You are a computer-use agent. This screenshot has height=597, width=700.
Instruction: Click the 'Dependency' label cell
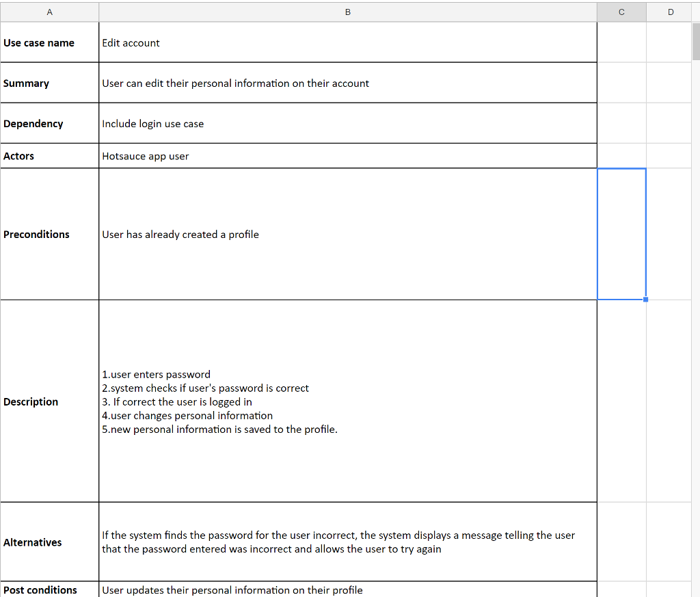point(49,123)
